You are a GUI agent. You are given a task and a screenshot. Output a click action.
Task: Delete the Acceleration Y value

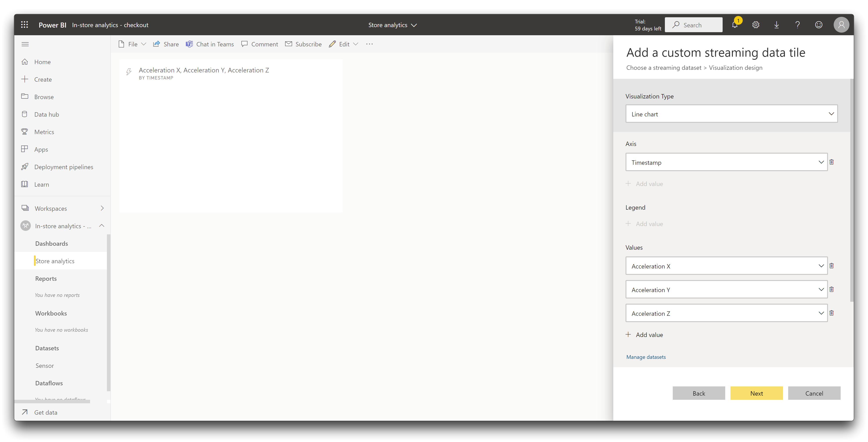pyautogui.click(x=832, y=289)
